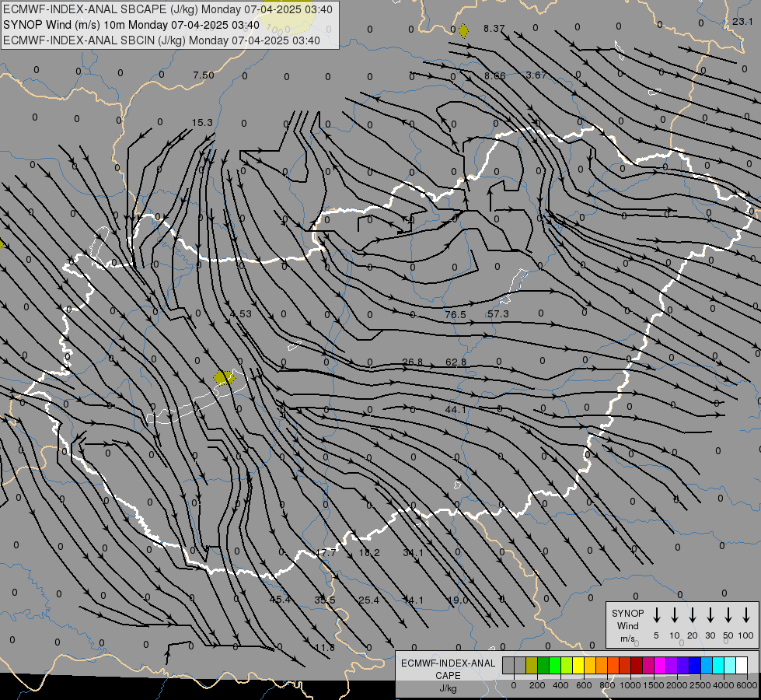Click the CAPE value 57.3

click(x=498, y=313)
